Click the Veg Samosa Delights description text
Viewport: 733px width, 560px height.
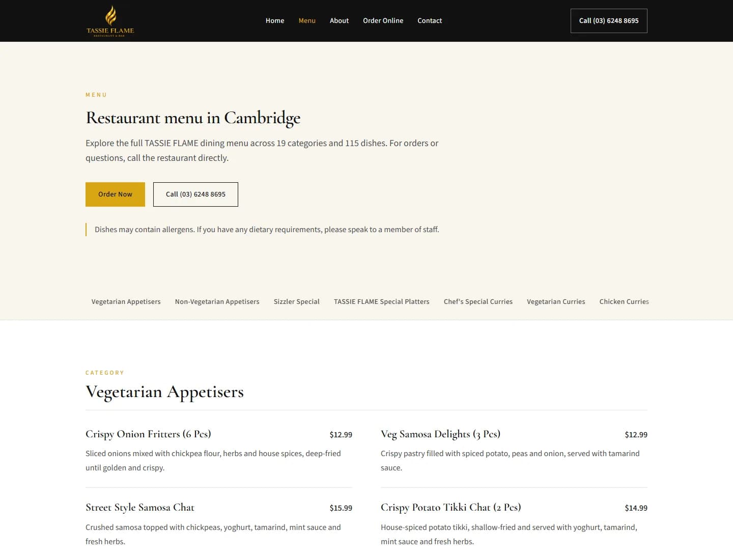(x=510, y=461)
